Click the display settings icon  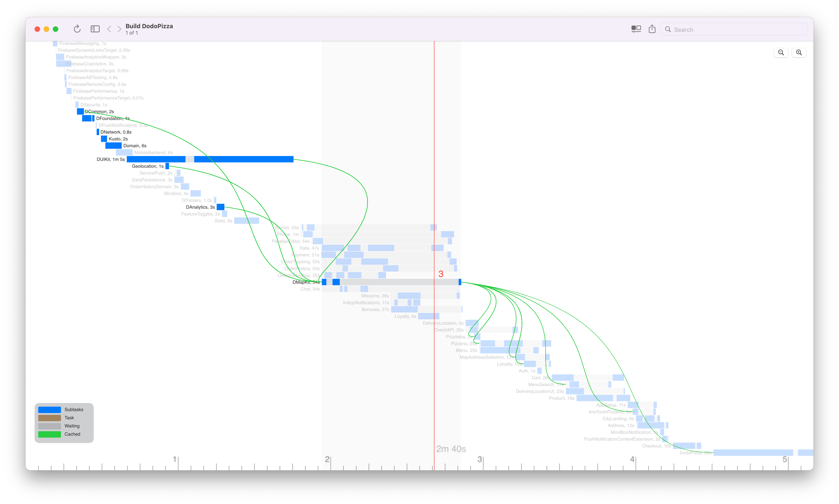(x=636, y=29)
